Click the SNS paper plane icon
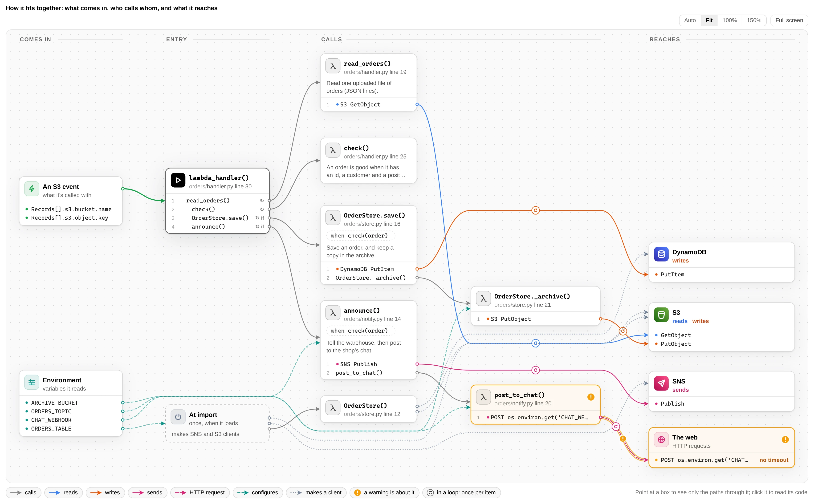Screen dimensions: 814x504 [661, 384]
